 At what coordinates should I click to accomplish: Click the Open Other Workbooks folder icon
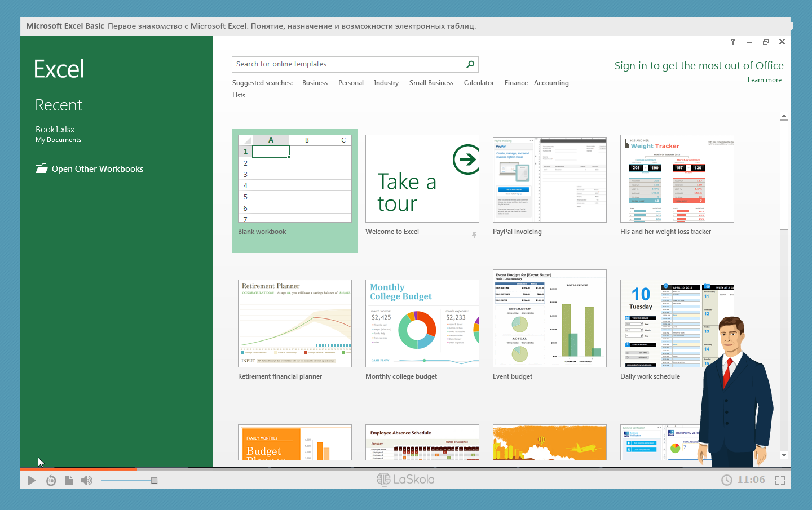[42, 168]
